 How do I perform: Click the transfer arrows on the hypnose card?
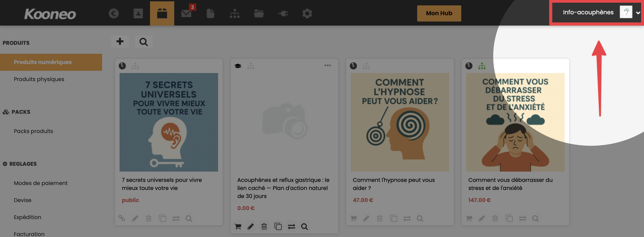[407, 218]
